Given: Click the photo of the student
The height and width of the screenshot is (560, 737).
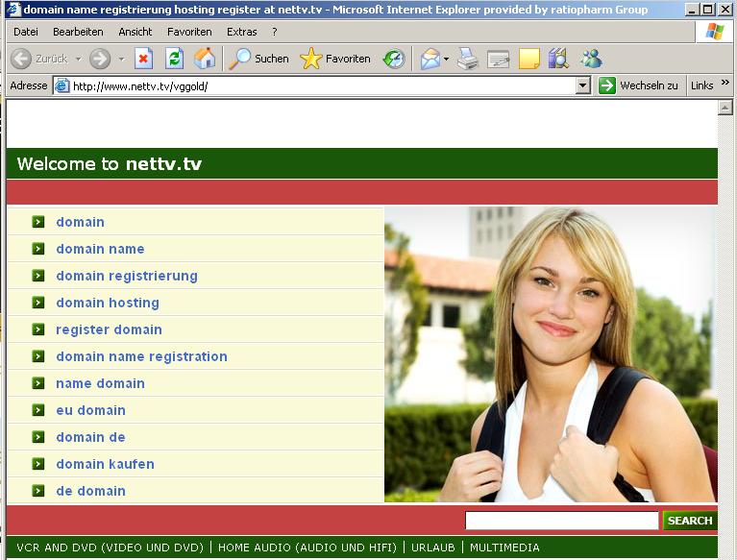Looking at the screenshot, I should click(551, 354).
